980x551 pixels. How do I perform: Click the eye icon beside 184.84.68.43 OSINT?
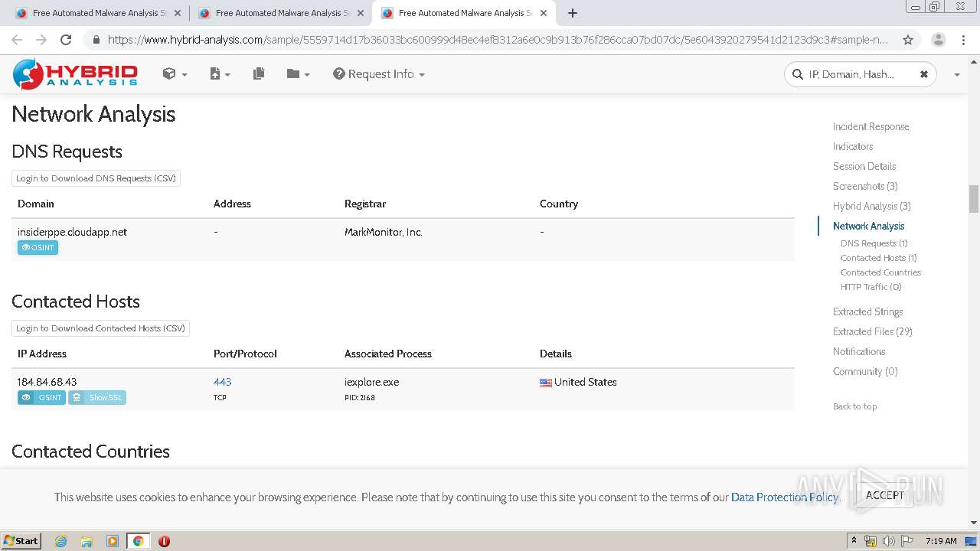(x=26, y=397)
